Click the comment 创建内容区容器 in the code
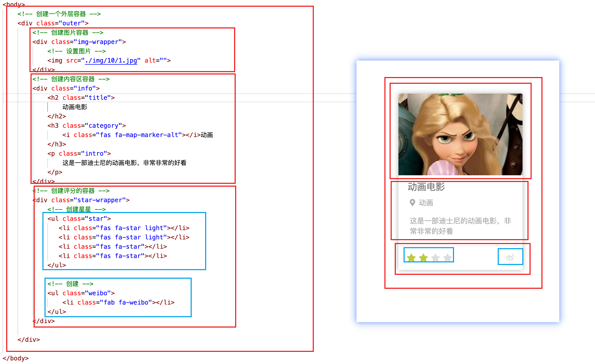 coord(71,79)
